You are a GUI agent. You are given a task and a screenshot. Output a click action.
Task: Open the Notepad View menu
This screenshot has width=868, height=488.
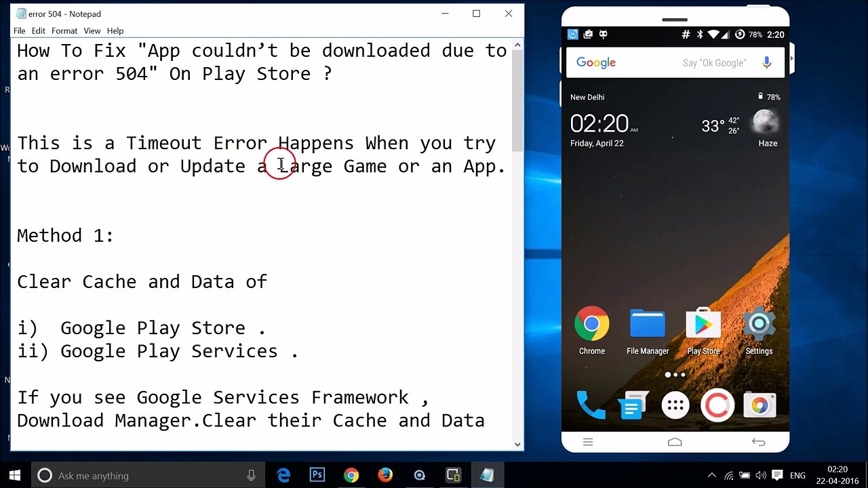click(x=92, y=30)
